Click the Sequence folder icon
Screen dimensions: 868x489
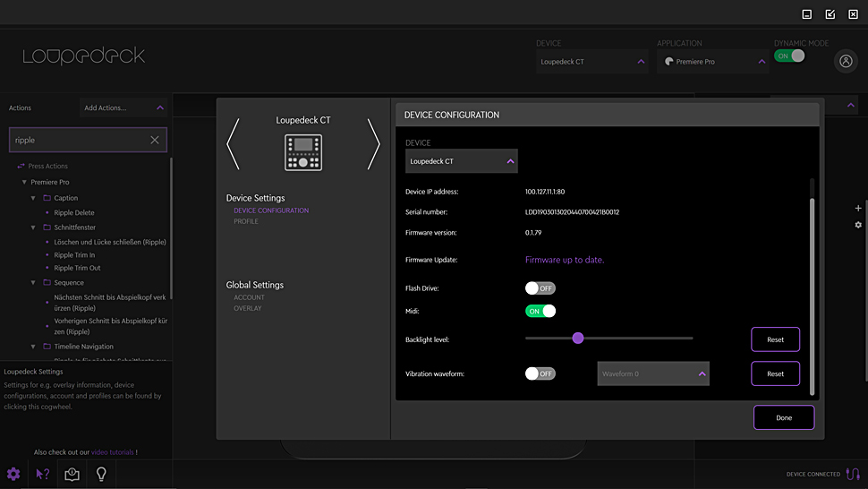pyautogui.click(x=47, y=282)
